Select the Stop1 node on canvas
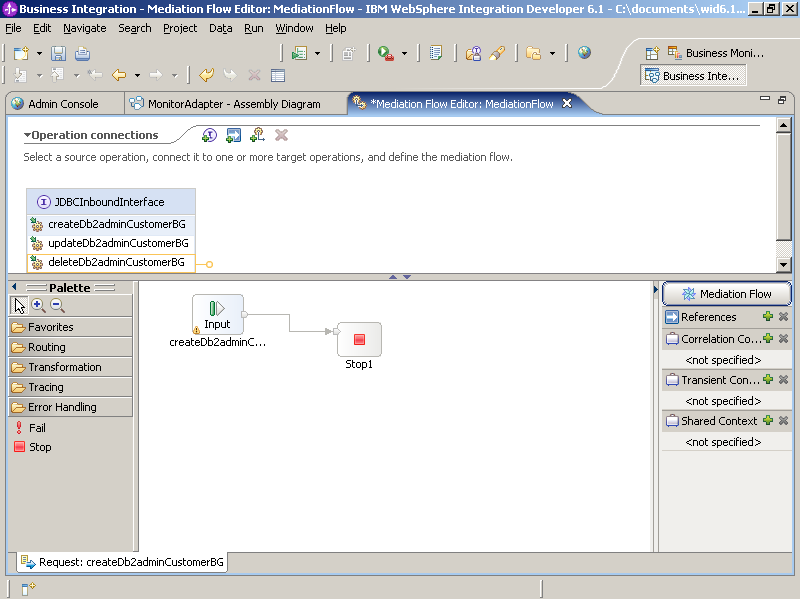Viewport: 800px width, 600px height. click(x=359, y=339)
